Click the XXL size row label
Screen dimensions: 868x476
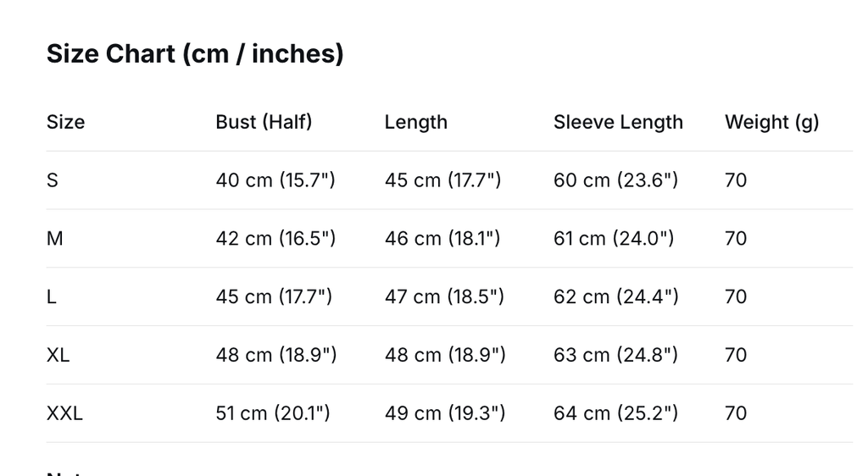64,413
